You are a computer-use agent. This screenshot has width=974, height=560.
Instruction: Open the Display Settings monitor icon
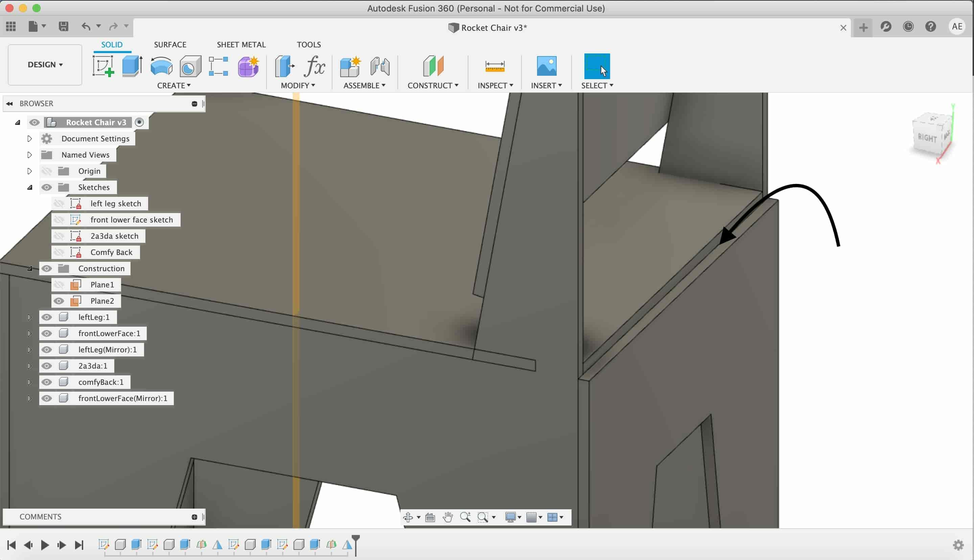coord(511,517)
